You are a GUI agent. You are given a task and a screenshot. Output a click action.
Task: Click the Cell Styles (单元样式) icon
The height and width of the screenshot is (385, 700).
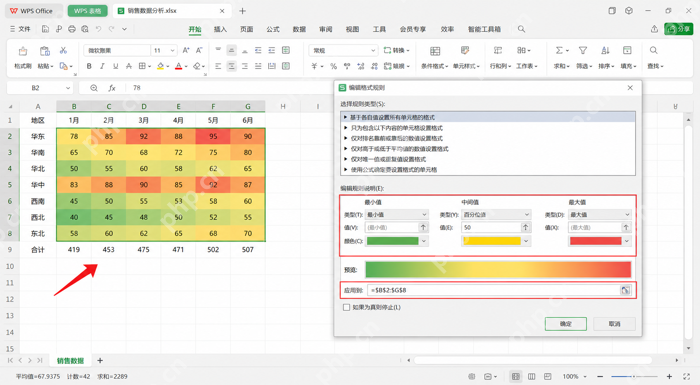click(x=465, y=50)
